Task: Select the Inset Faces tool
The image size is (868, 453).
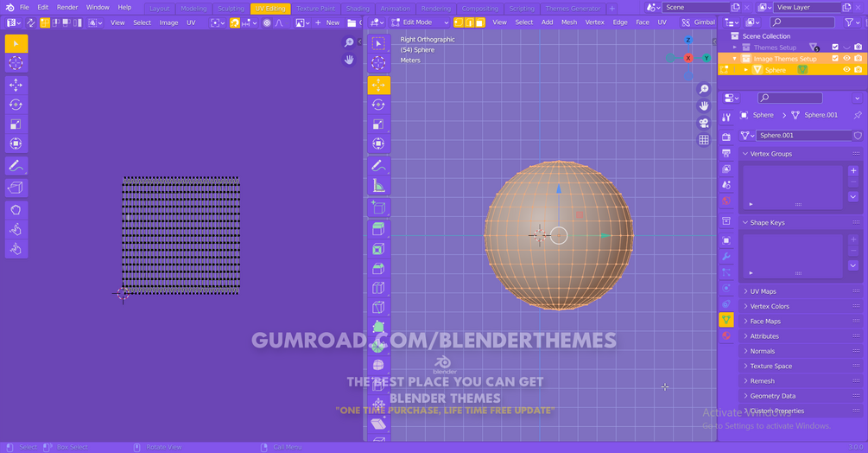Action: click(378, 249)
